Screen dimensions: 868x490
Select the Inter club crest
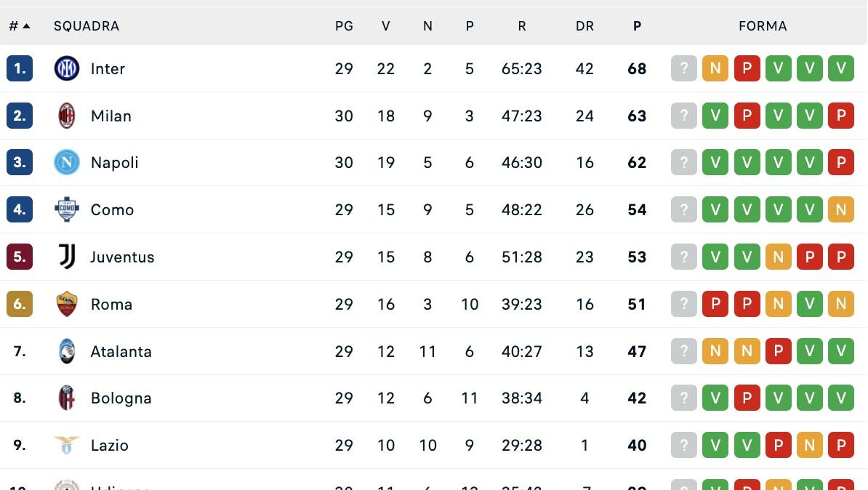[66, 68]
